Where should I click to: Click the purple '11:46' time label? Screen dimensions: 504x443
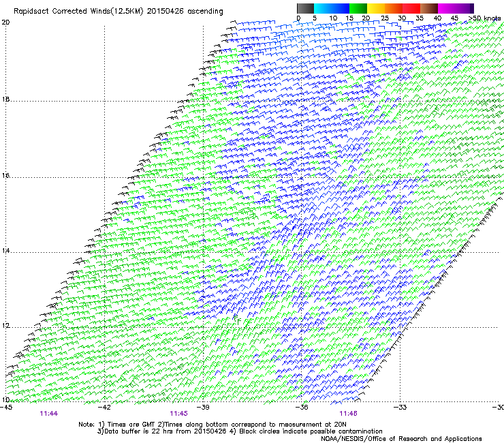349,414
